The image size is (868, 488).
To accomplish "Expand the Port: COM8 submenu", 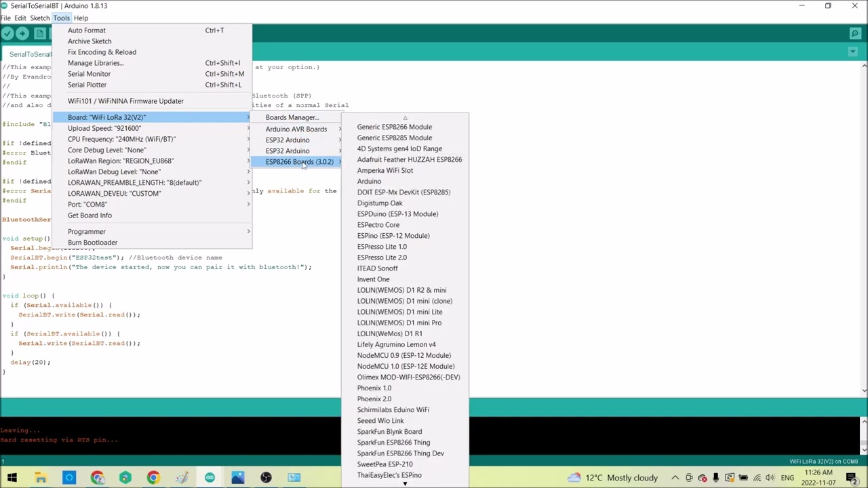I will [x=153, y=204].
